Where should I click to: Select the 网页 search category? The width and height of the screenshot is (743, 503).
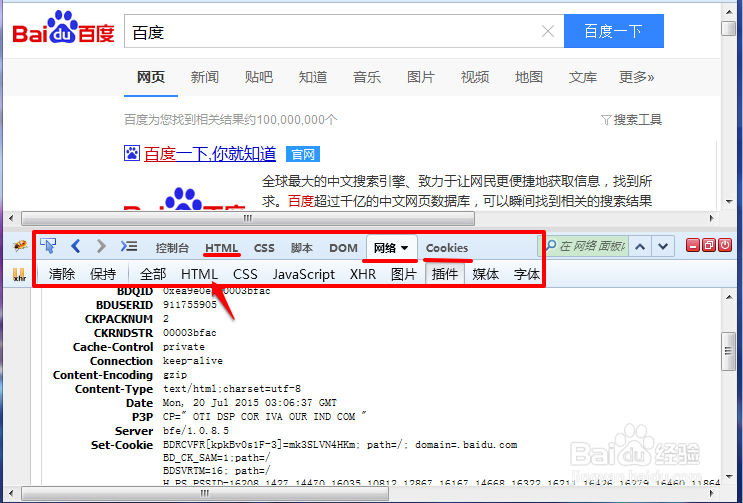click(x=151, y=77)
